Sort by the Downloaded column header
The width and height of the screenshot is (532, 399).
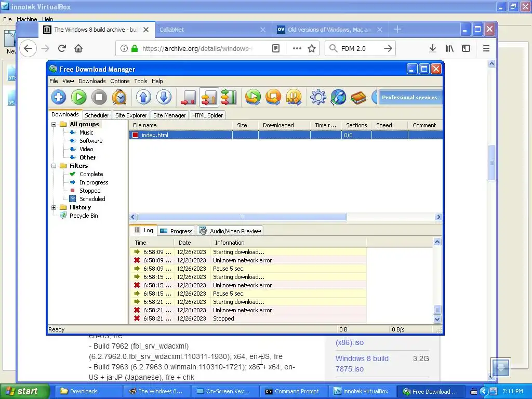(284, 125)
